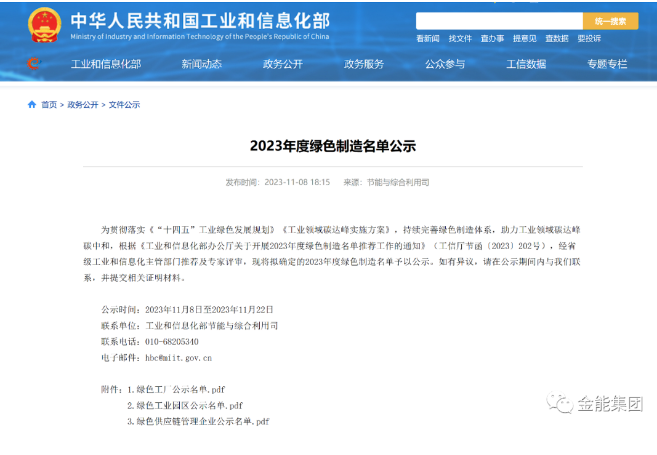The width and height of the screenshot is (657, 455).
Task: Click the 联系单位 contact unit line
Action: coord(189,326)
